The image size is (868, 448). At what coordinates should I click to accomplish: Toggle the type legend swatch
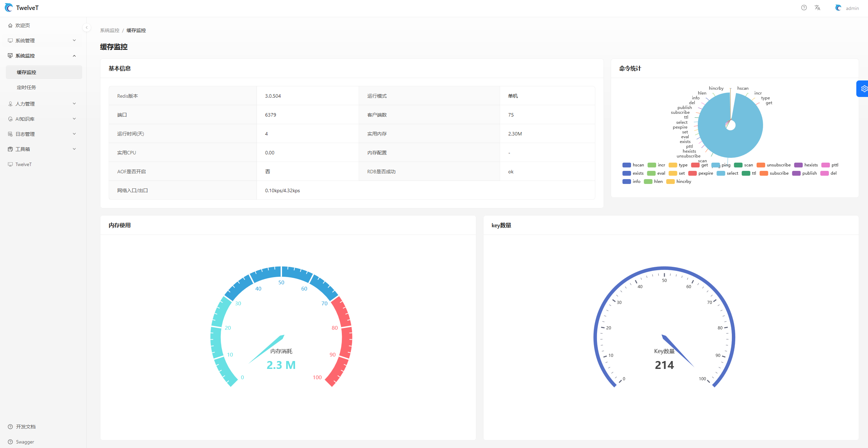(x=673, y=165)
